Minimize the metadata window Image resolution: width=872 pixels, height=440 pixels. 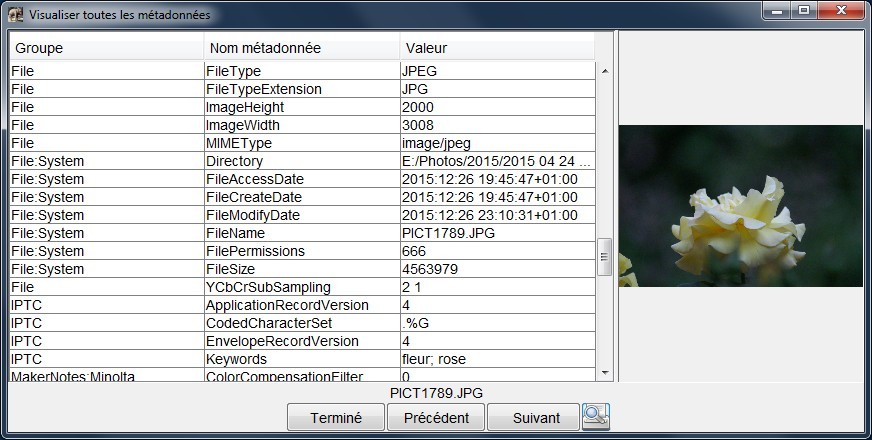pos(777,11)
